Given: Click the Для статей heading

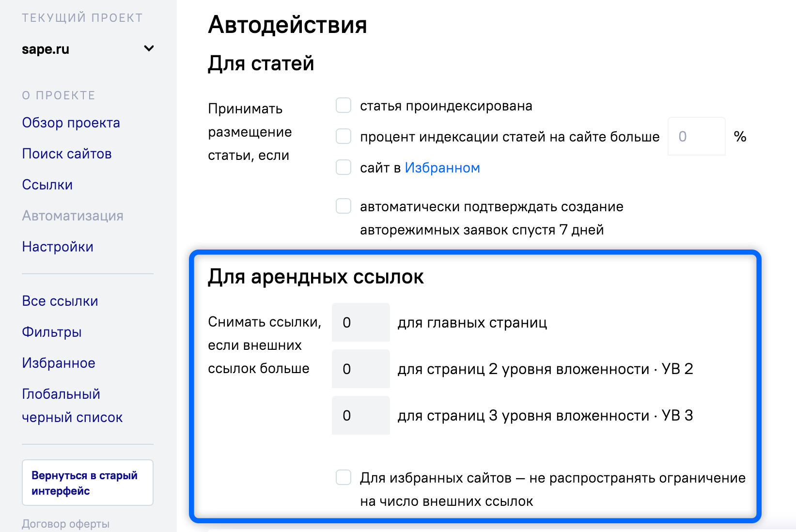Looking at the screenshot, I should pyautogui.click(x=261, y=63).
